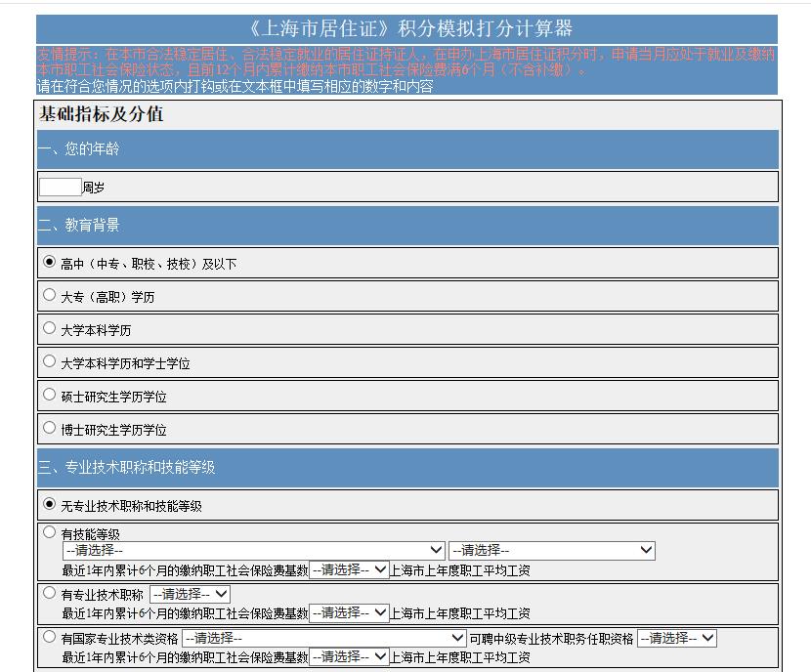
Task: Click the age input field before 周岁
Action: tap(61, 188)
